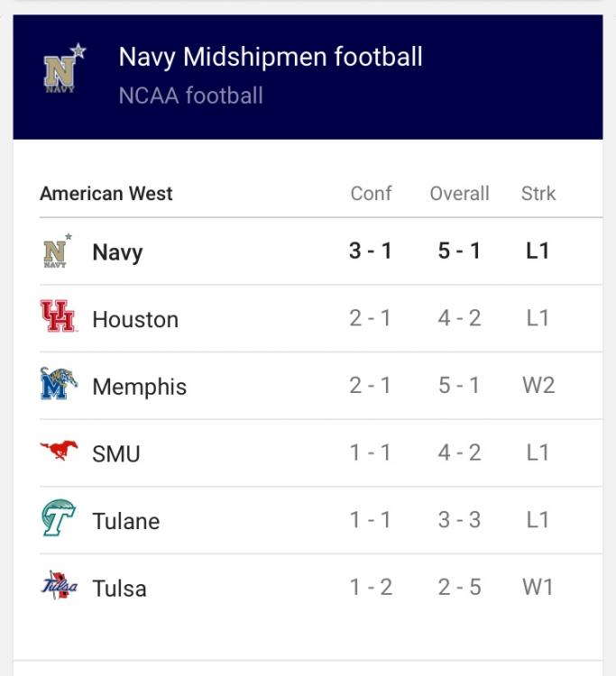Click the Memphis Tigers logo

tap(59, 383)
